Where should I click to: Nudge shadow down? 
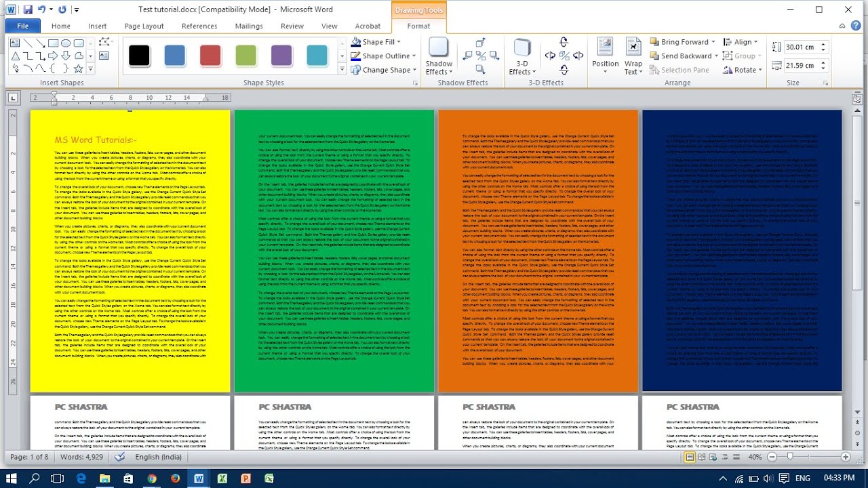481,70
